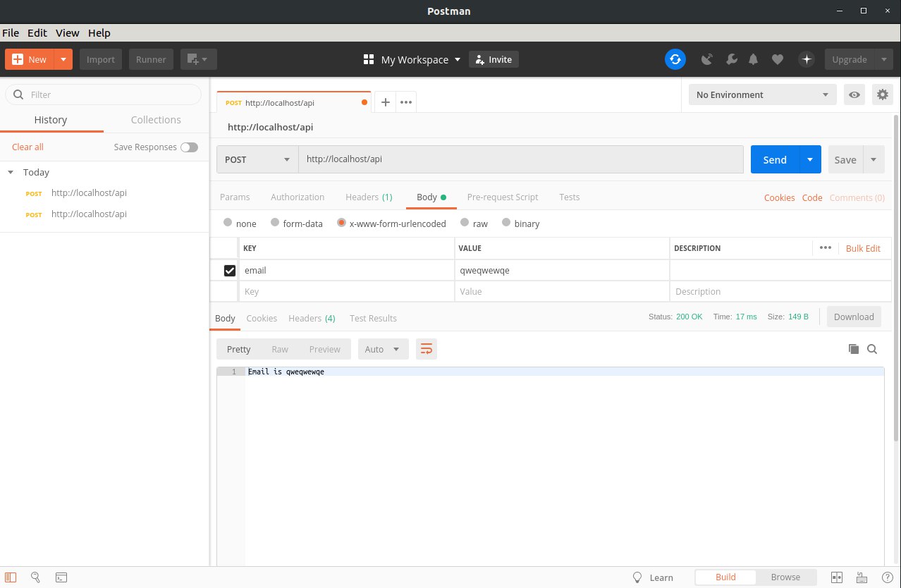Open the View menu
The height and width of the screenshot is (588, 901).
pyautogui.click(x=68, y=32)
